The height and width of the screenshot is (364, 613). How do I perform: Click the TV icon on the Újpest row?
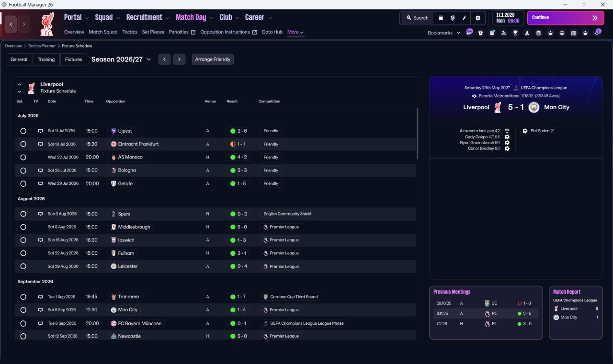pyautogui.click(x=41, y=131)
